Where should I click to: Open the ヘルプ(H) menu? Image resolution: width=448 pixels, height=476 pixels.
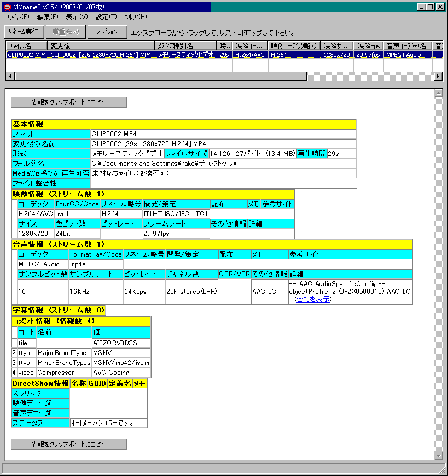[135, 17]
